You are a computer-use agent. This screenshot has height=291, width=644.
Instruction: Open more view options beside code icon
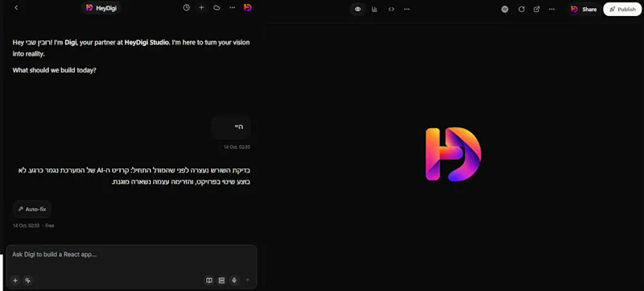point(407,9)
